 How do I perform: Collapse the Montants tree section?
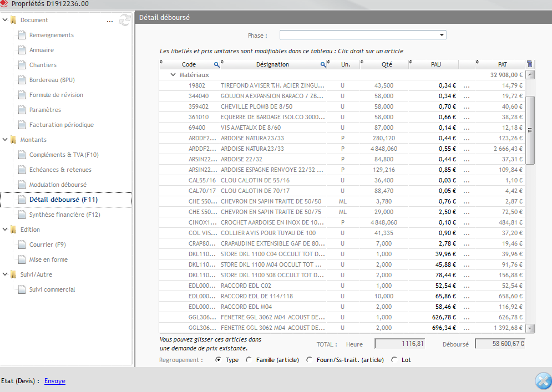coord(5,140)
